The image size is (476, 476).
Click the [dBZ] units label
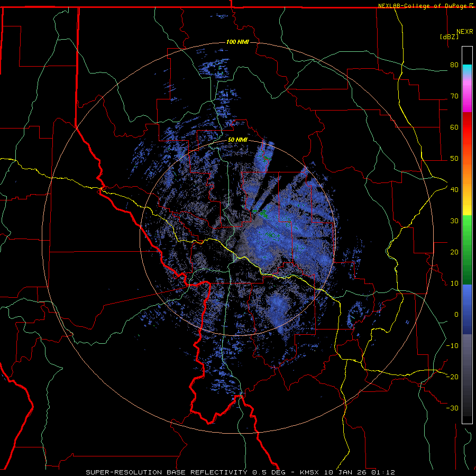point(449,37)
